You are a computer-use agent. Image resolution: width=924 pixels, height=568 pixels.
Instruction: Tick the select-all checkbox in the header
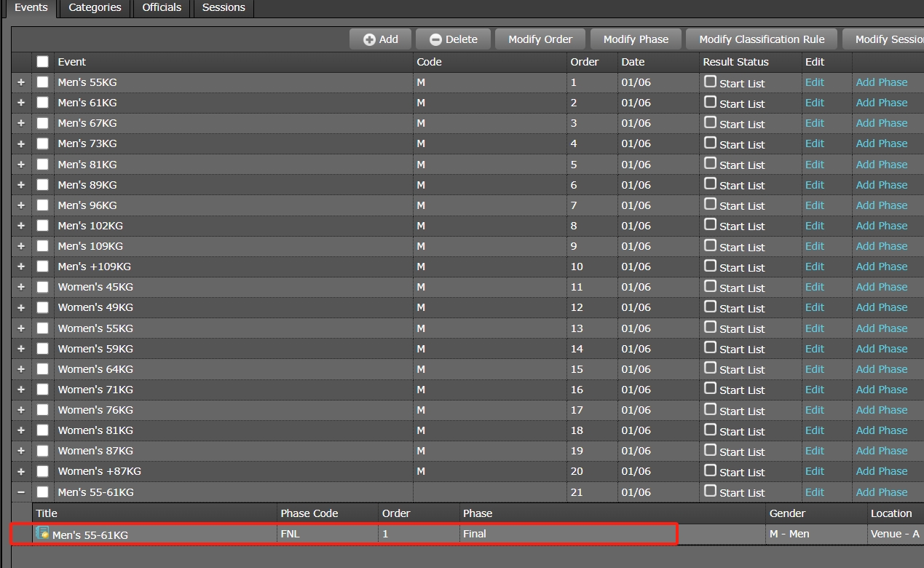(43, 62)
